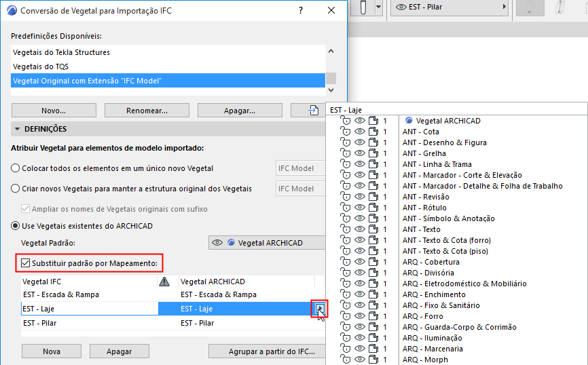Click 'Vegetal ARCHICAD' column header
Viewport: 588px width, 365px height.
click(x=246, y=282)
